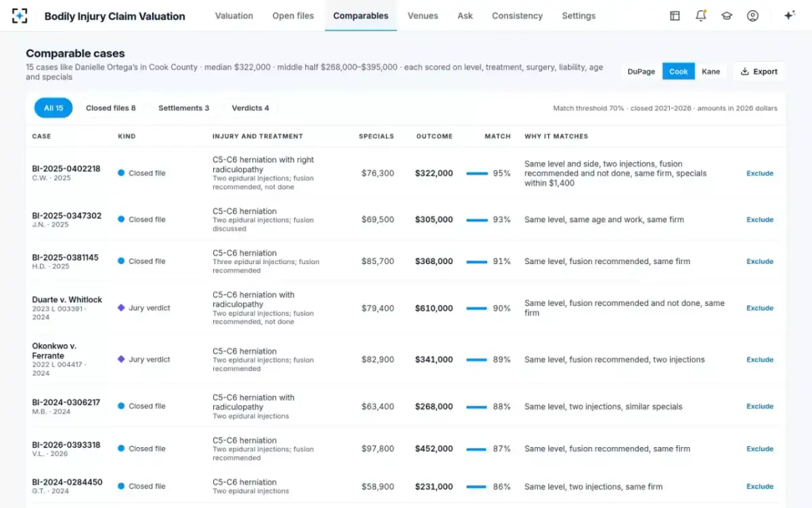Image resolution: width=812 pixels, height=508 pixels.
Task: Click case ID BI-2025-0381145
Action: pyautogui.click(x=65, y=257)
